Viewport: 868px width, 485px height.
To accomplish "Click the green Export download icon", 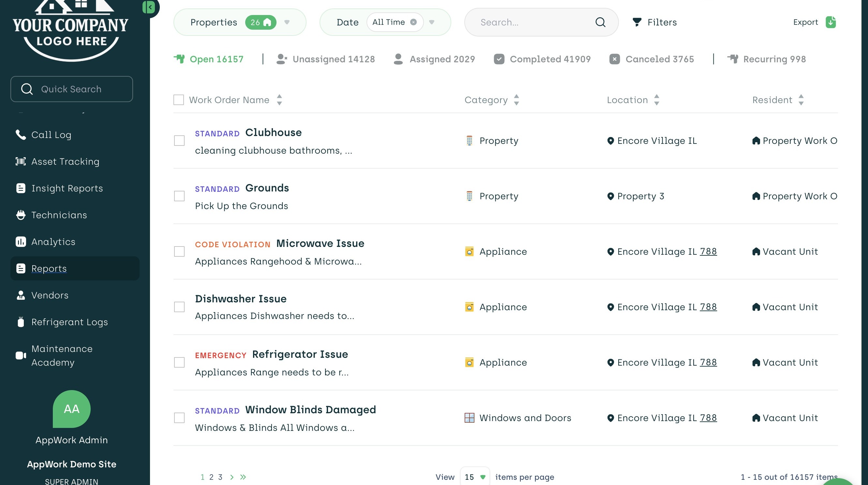I will click(831, 22).
